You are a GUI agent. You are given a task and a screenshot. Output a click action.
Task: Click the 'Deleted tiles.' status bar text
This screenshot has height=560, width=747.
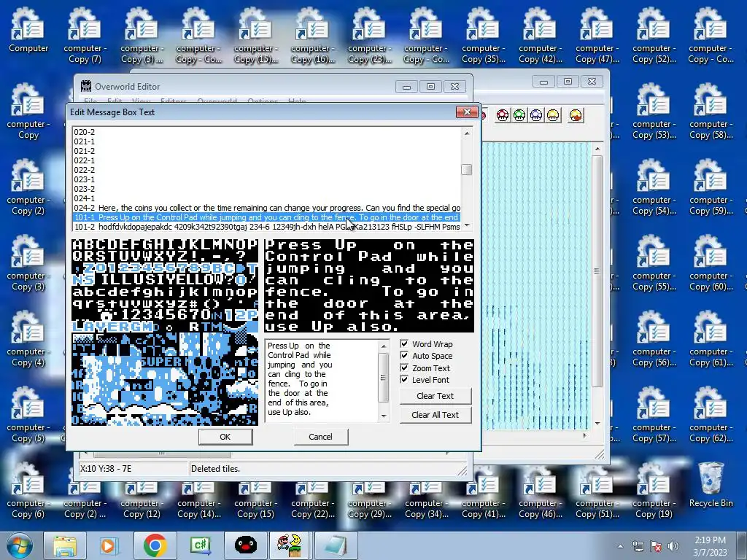click(x=215, y=469)
